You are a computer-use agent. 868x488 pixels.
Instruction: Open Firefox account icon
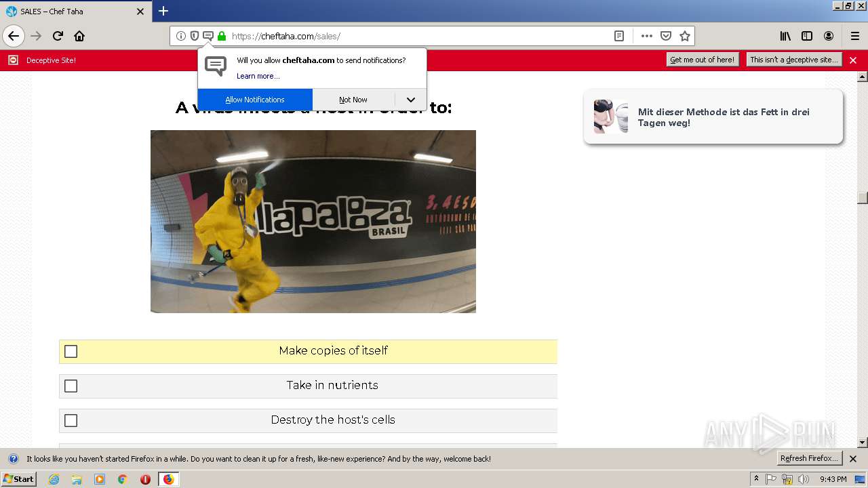point(829,36)
